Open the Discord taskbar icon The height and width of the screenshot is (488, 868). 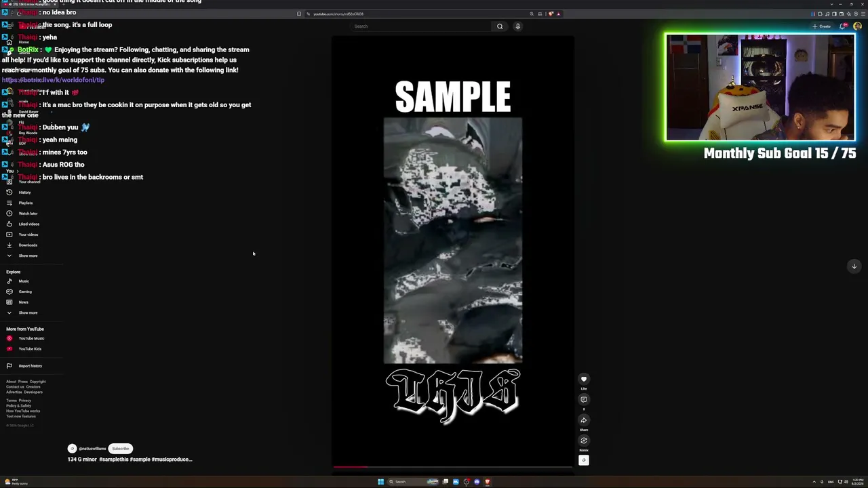(x=477, y=482)
